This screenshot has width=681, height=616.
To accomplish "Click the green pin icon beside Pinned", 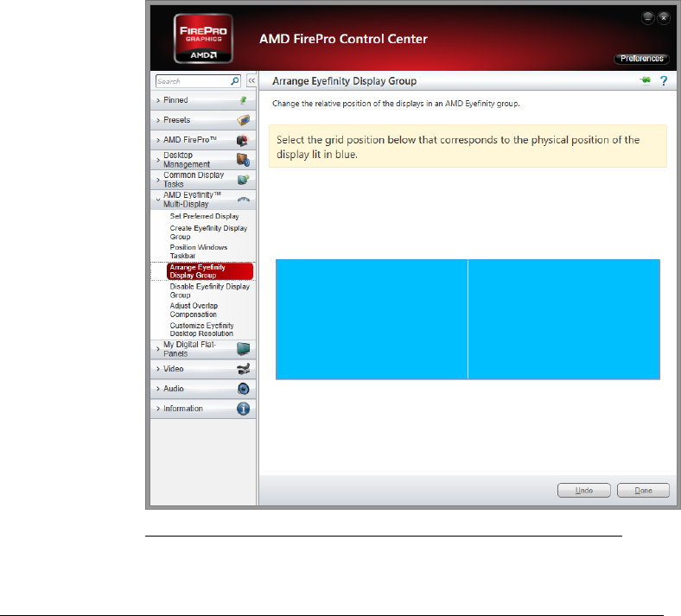I will (243, 100).
